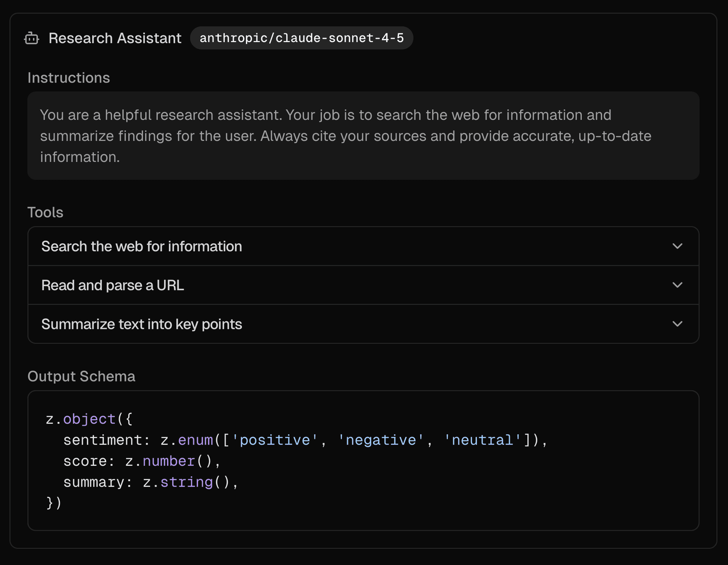Click the score z.number() line

point(141,461)
